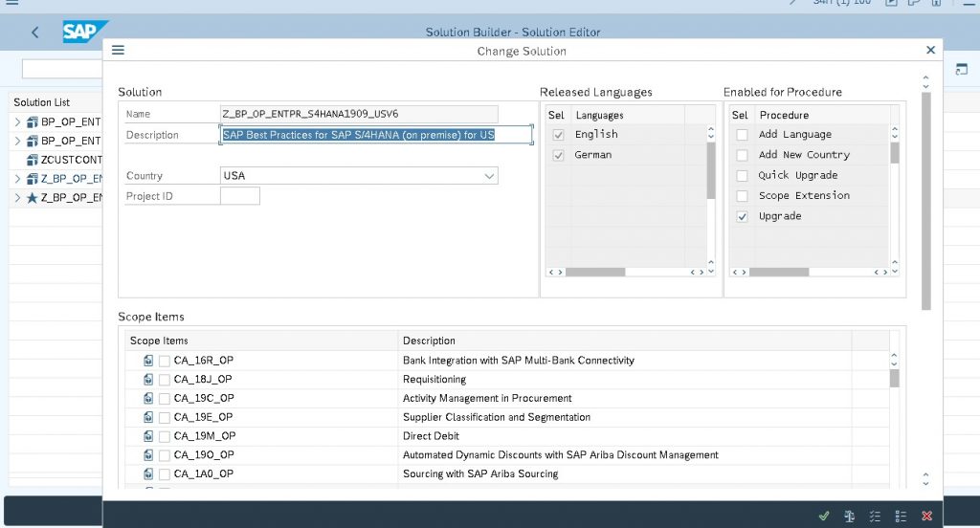Viewport: 980px width, 528px height.
Task: Enable the Quick Upgrade procedure checkbox
Action: pyautogui.click(x=742, y=176)
